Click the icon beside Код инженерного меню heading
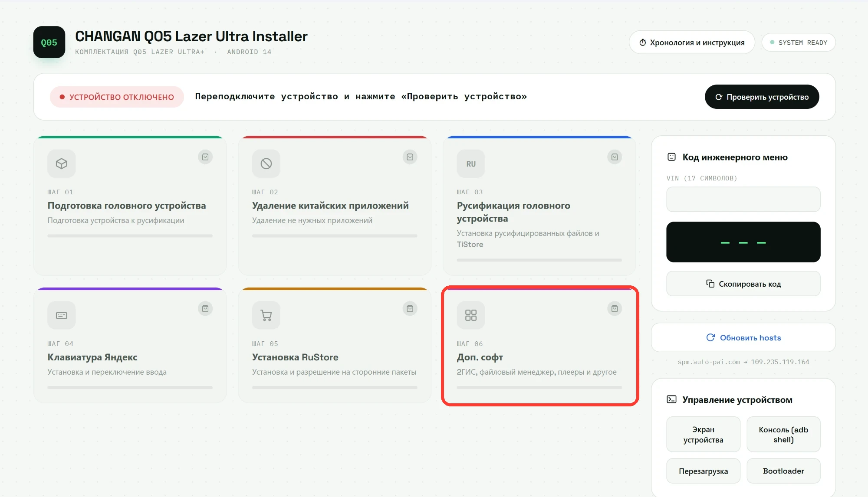 pos(671,157)
